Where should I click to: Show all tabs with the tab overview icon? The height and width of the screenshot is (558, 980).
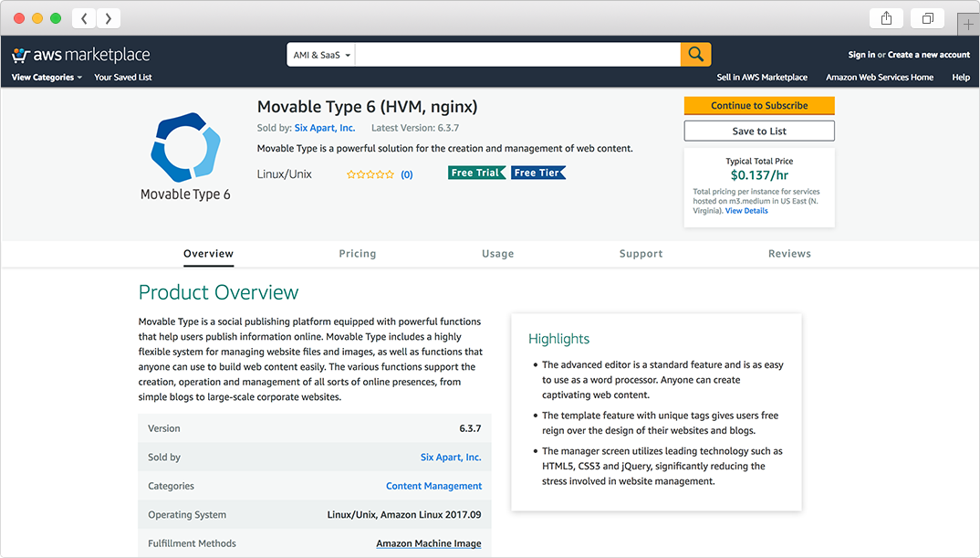click(x=927, y=18)
